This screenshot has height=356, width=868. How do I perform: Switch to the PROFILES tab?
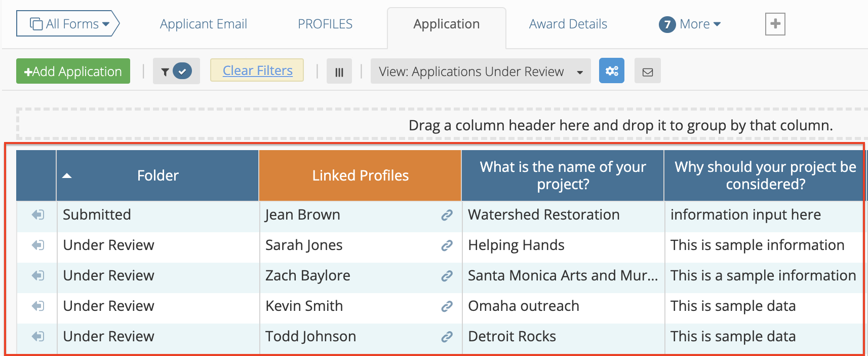pos(325,24)
